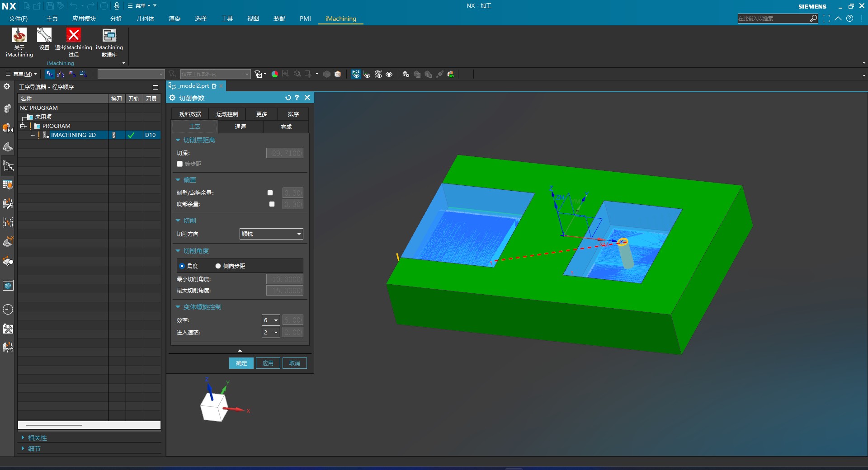The width and height of the screenshot is (868, 470).
Task: Toggle MCS display icon in toolbar
Action: pos(356,74)
